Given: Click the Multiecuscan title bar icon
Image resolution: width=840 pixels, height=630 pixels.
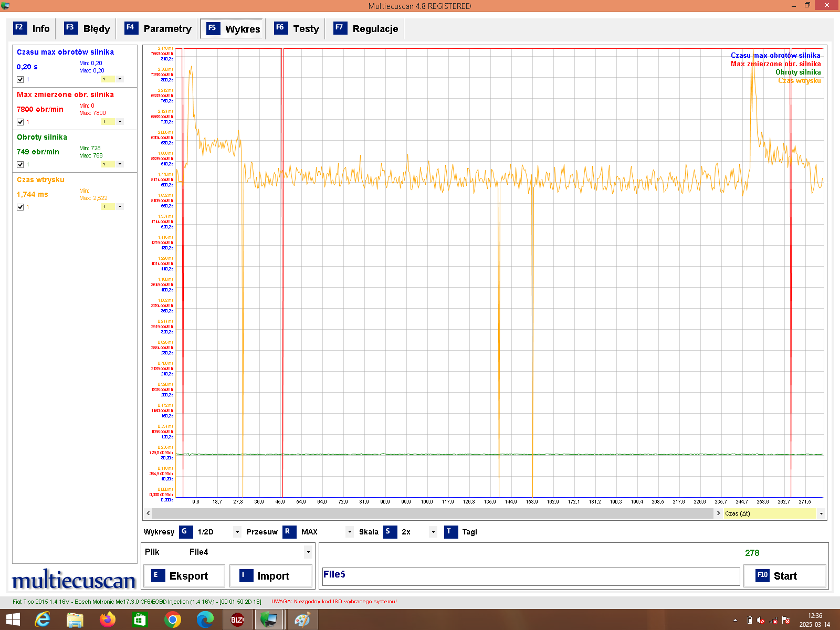Looking at the screenshot, I should 5,6.
